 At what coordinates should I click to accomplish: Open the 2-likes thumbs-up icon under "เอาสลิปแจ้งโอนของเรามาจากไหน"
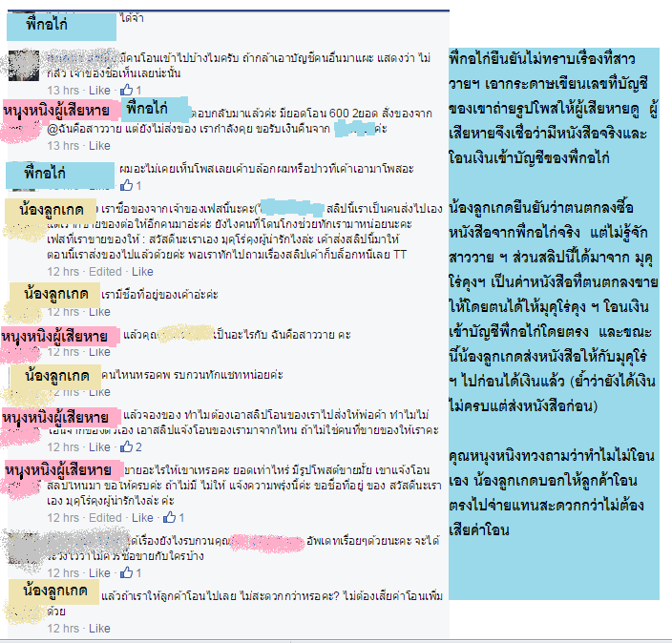click(126, 447)
